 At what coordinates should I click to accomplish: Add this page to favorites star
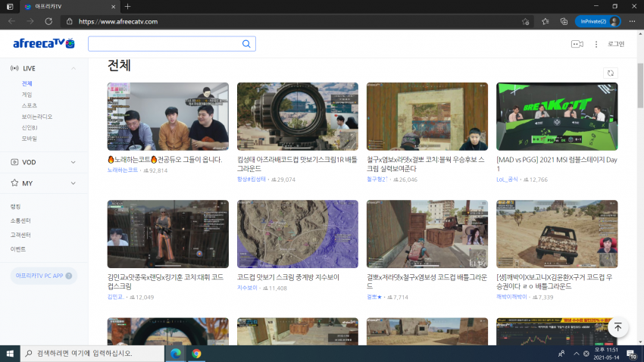coord(525,22)
